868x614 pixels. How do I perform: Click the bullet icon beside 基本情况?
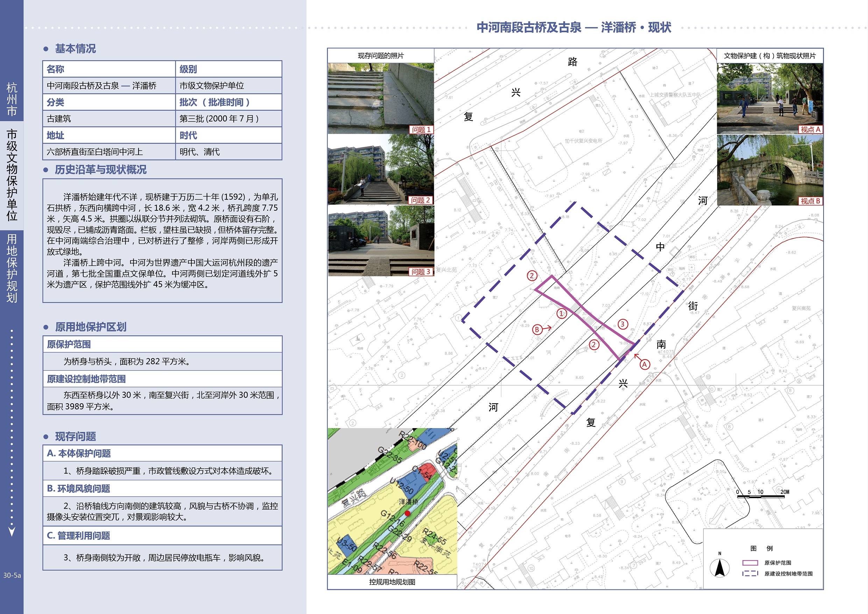coord(46,49)
